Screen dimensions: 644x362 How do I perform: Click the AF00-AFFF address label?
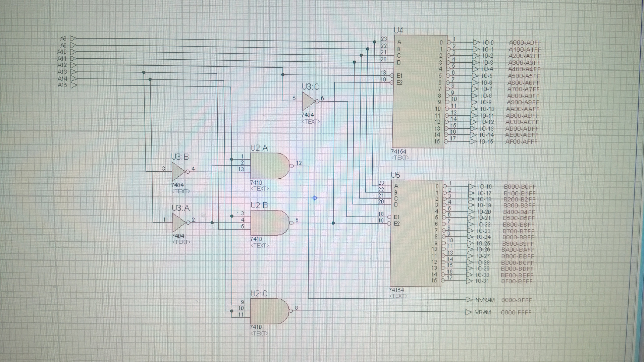[521, 142]
